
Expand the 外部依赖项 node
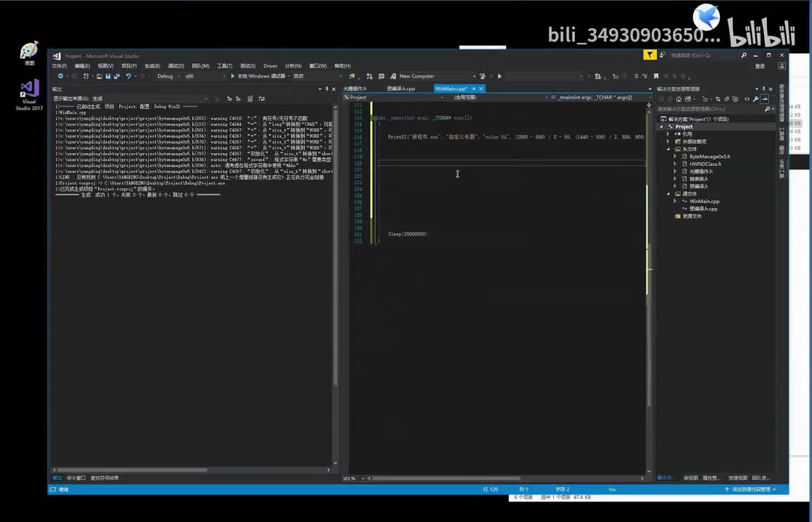point(668,141)
